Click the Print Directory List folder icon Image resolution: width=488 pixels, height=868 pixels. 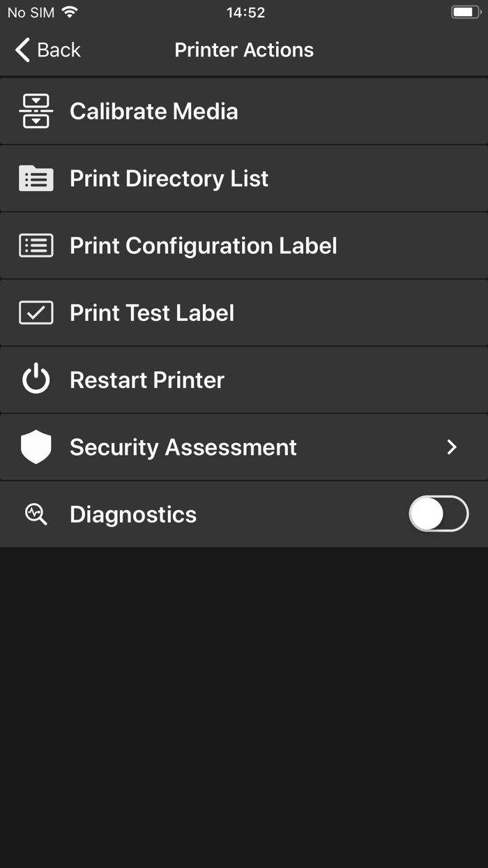coord(36,178)
